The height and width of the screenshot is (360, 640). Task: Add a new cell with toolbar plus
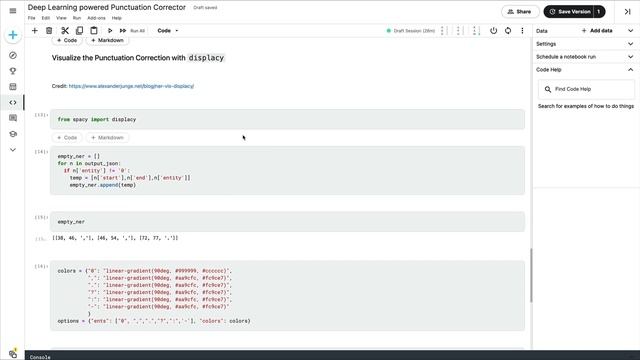35,31
